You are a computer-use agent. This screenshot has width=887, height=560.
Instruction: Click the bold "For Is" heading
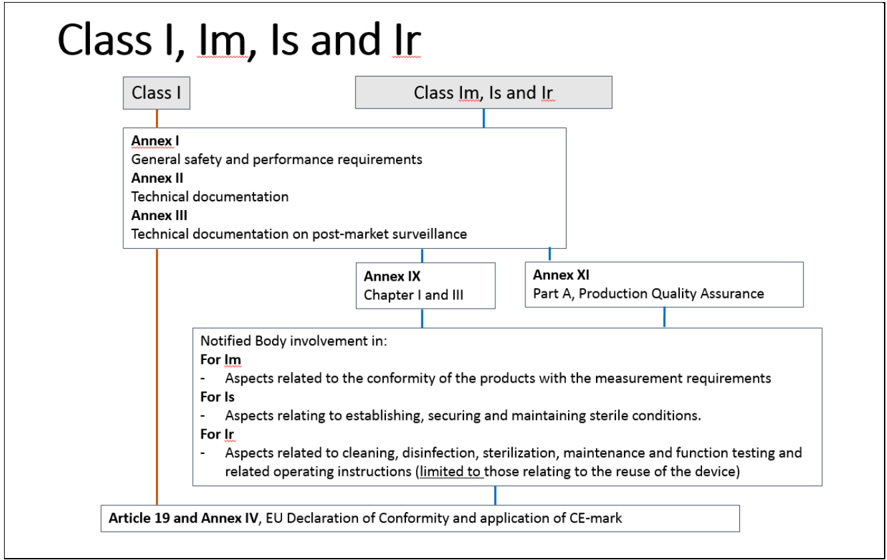point(217,397)
